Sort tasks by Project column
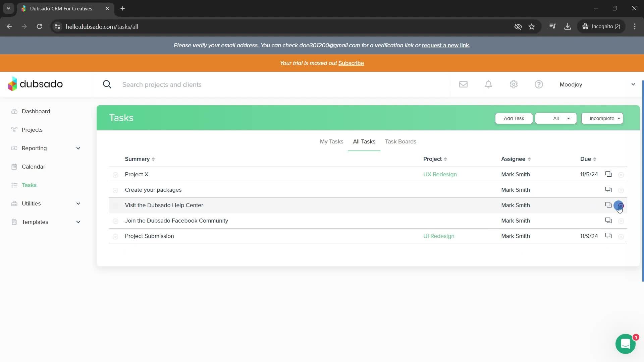This screenshot has height=362, width=644. (435, 159)
